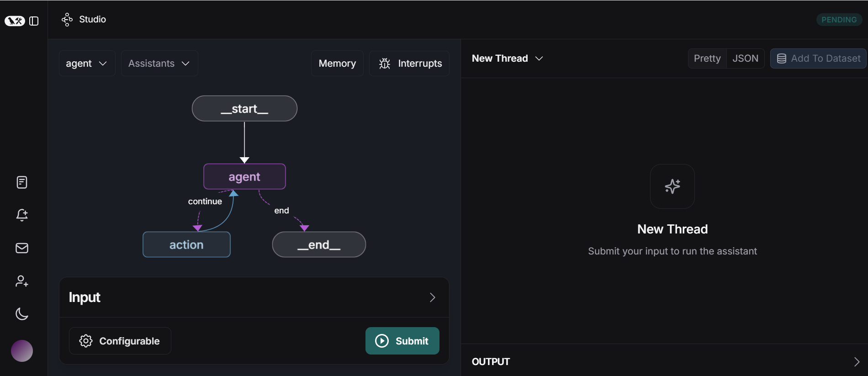Open the Interrupts settings
The height and width of the screenshot is (376, 868).
(x=410, y=64)
